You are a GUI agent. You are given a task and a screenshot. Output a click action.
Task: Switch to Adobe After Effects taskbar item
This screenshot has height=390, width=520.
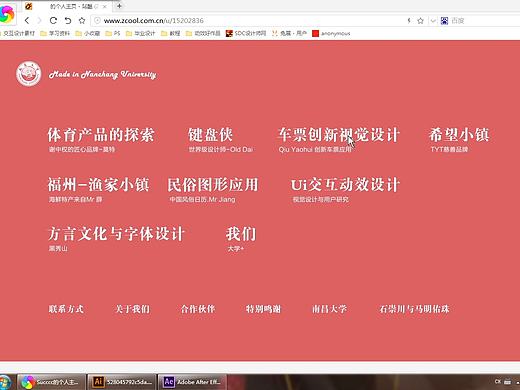(193, 382)
